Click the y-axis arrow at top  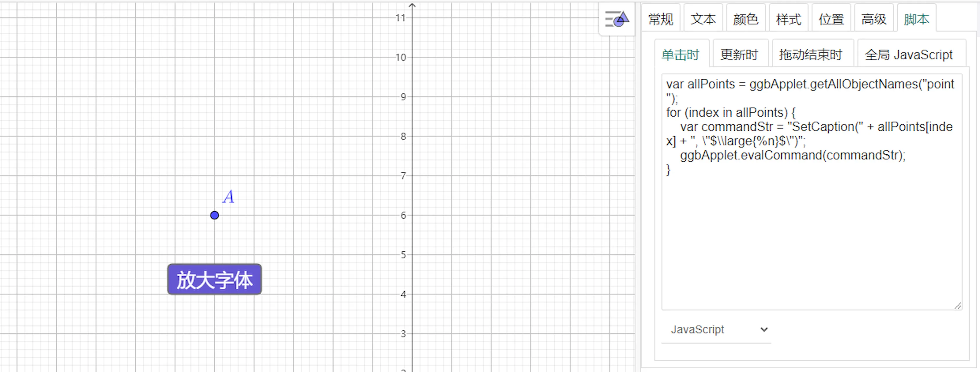(412, 5)
